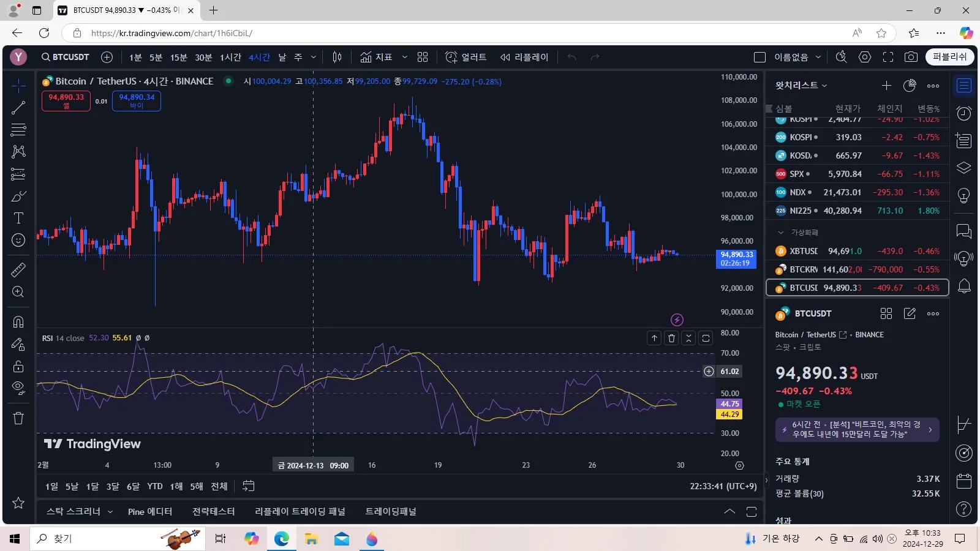Image resolution: width=980 pixels, height=551 pixels.
Task: Open the BTCUSDT symbol search box
Action: click(x=66, y=57)
